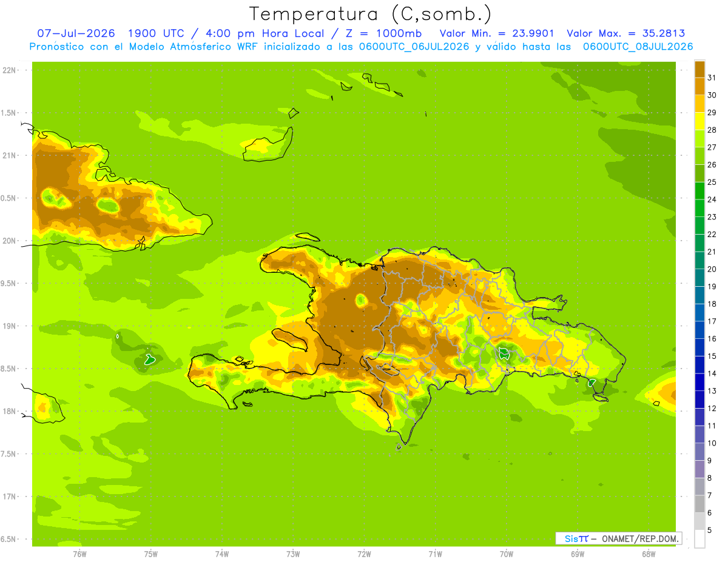Pick the purple swatch between 9 and 10
728x562 pixels.
(x=699, y=452)
